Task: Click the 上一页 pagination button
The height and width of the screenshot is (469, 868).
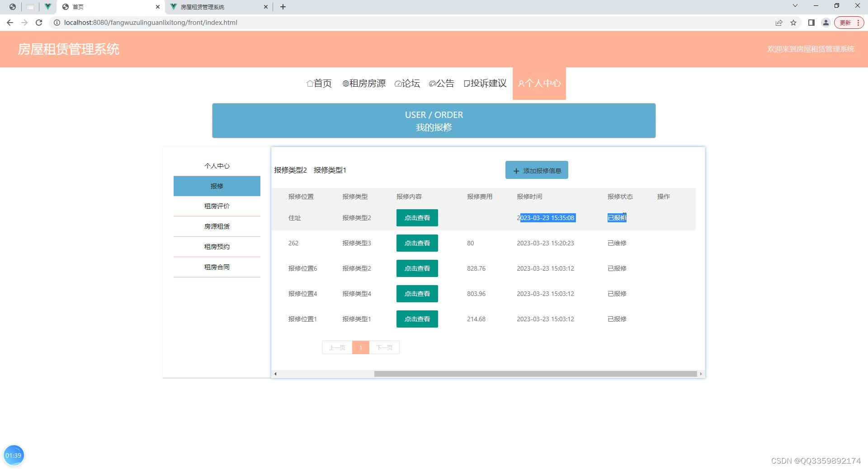Action: (x=337, y=347)
